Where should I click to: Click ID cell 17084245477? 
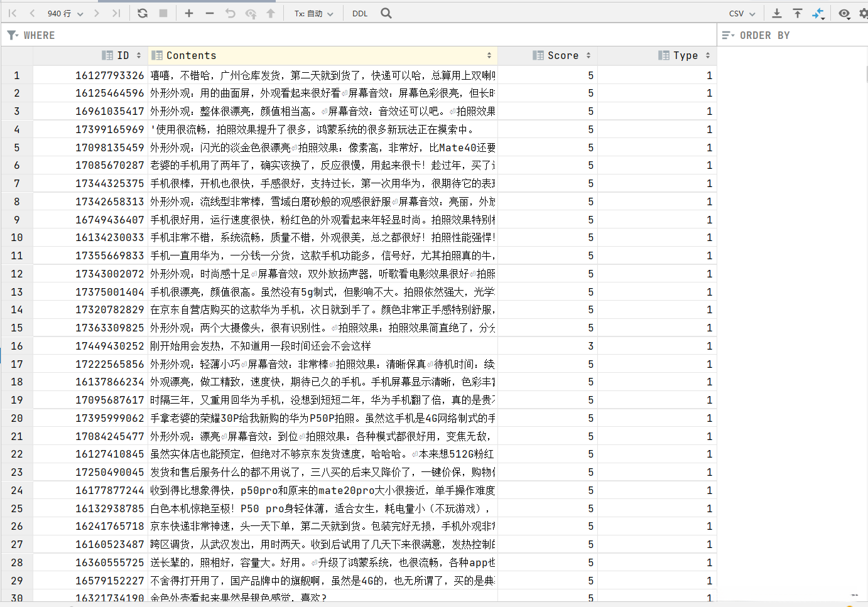tap(90, 436)
